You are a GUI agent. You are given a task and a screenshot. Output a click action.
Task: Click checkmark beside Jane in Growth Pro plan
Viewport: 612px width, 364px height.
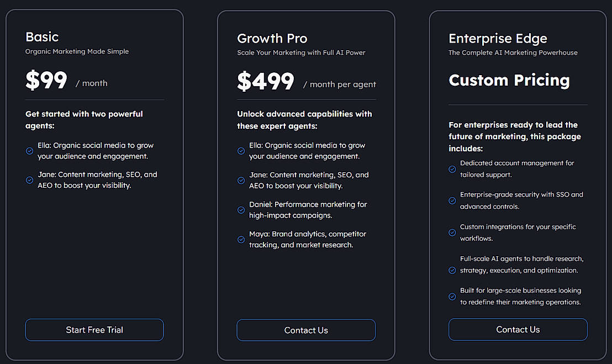click(241, 181)
